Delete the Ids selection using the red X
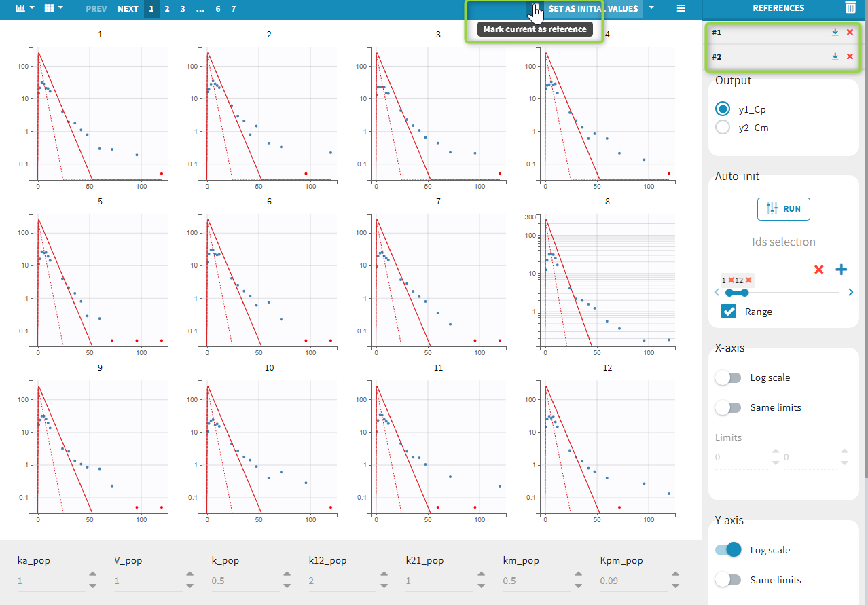The width and height of the screenshot is (868, 605). pyautogui.click(x=818, y=270)
